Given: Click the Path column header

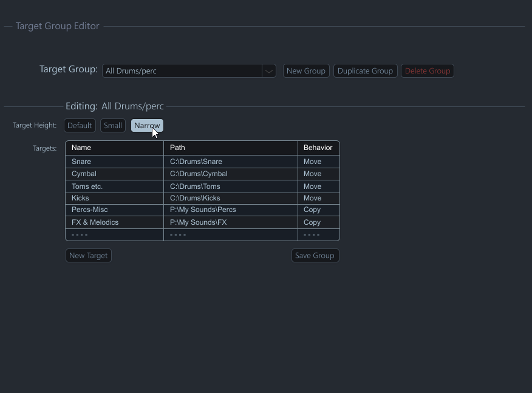Looking at the screenshot, I should tap(230, 148).
